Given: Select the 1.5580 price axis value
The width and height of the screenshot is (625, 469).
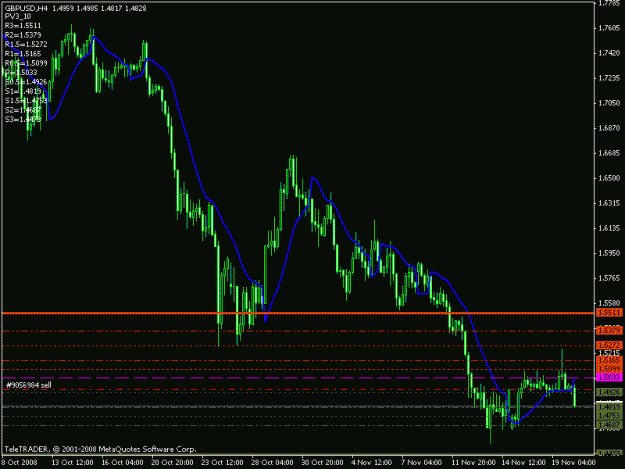Looking at the screenshot, I should point(609,303).
